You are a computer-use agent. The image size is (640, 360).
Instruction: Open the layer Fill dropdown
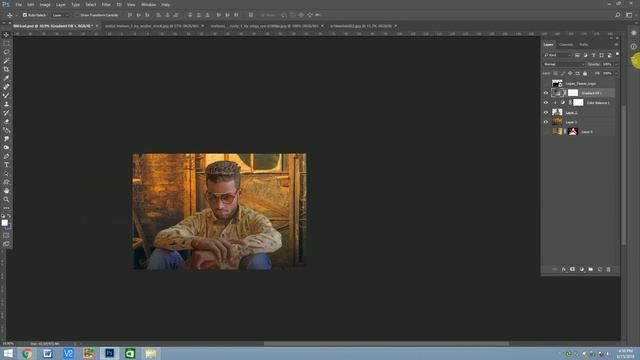point(616,73)
